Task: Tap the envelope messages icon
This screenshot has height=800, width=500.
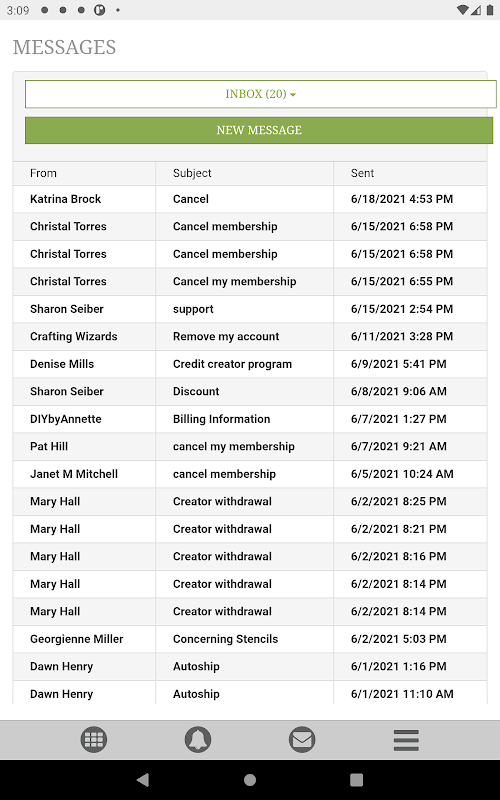Action: pyautogui.click(x=302, y=739)
